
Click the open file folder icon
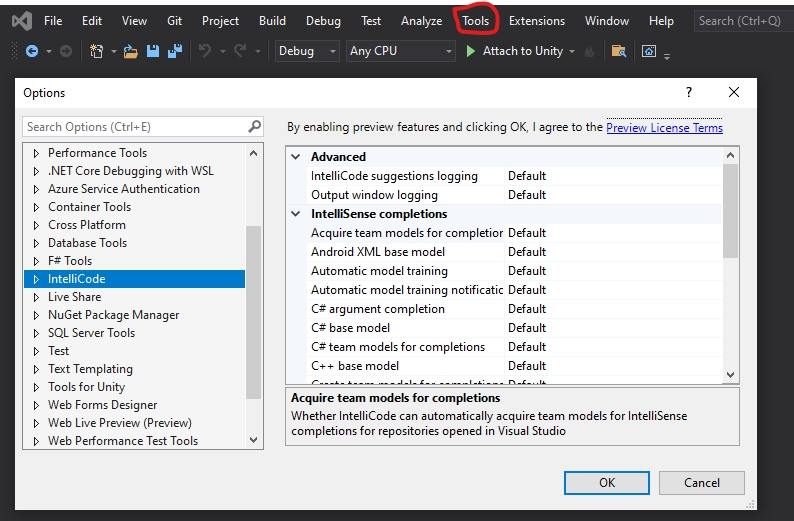point(131,51)
